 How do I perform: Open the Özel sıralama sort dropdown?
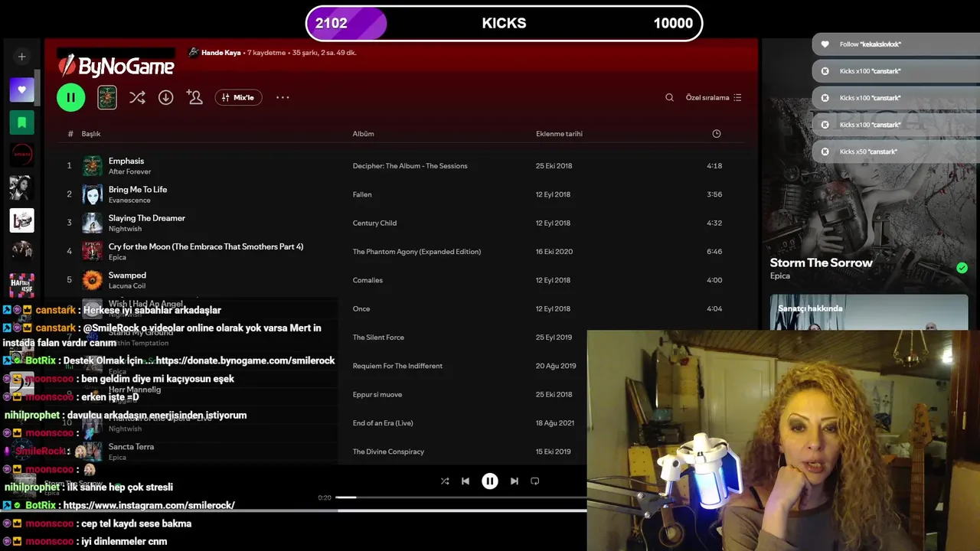714,97
